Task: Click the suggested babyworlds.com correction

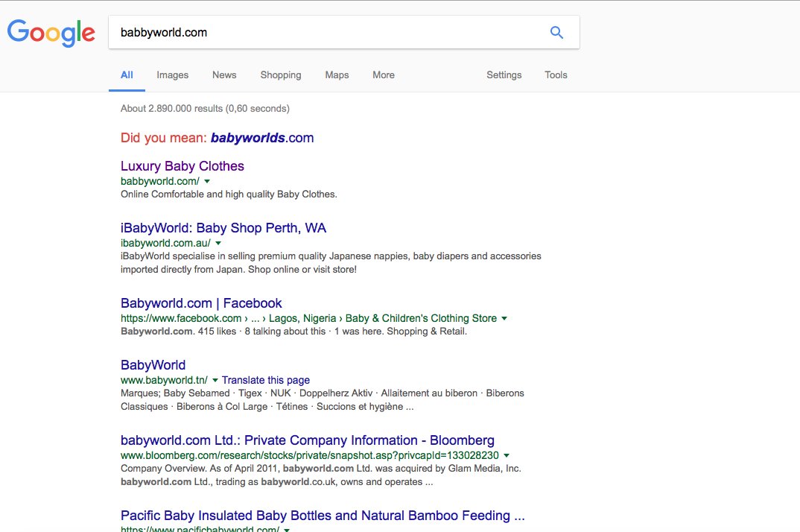Action: tap(262, 138)
